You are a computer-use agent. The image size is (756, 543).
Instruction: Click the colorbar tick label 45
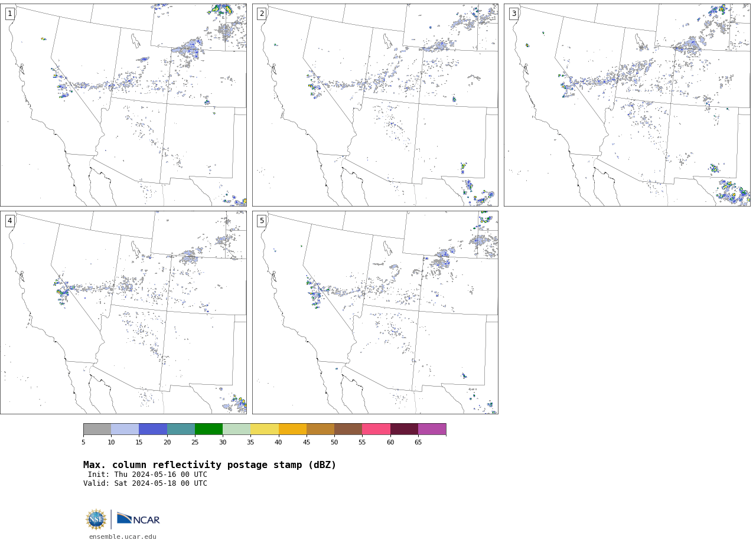[307, 442]
